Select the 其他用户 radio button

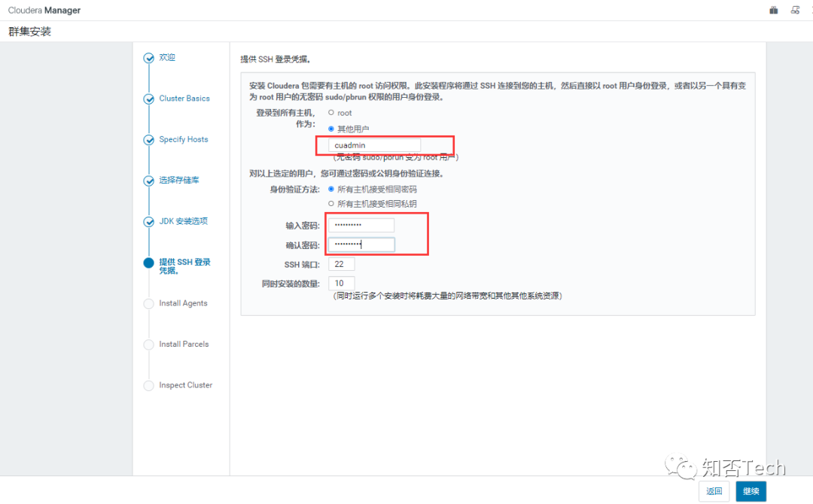(x=330, y=129)
